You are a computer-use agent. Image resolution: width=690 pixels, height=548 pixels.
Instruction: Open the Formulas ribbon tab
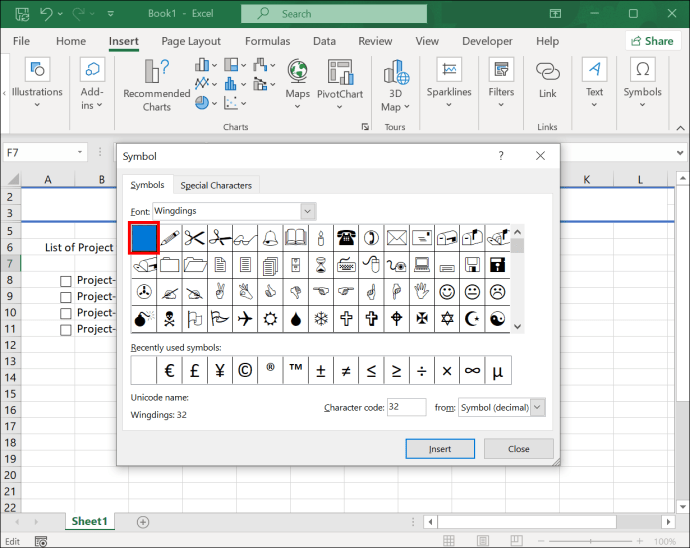(268, 41)
